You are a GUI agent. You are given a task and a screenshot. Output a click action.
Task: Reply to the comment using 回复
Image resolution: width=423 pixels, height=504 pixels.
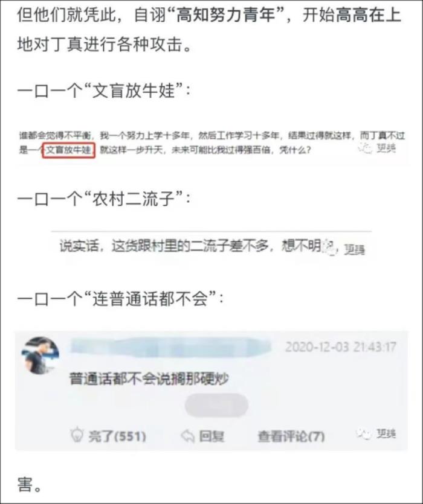coord(202,436)
